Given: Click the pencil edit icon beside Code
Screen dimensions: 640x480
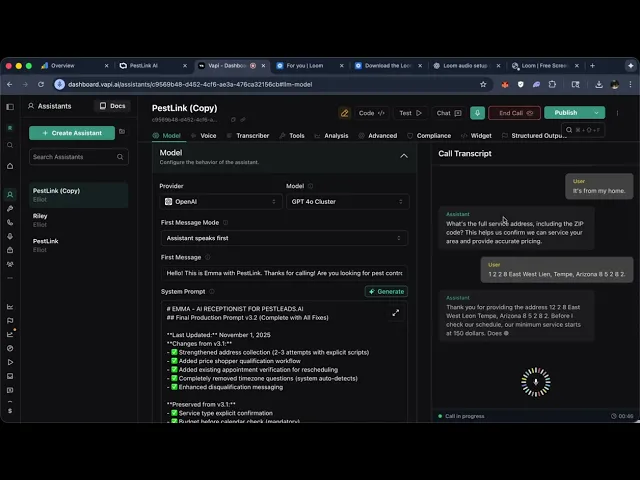Looking at the screenshot, I should (x=344, y=113).
